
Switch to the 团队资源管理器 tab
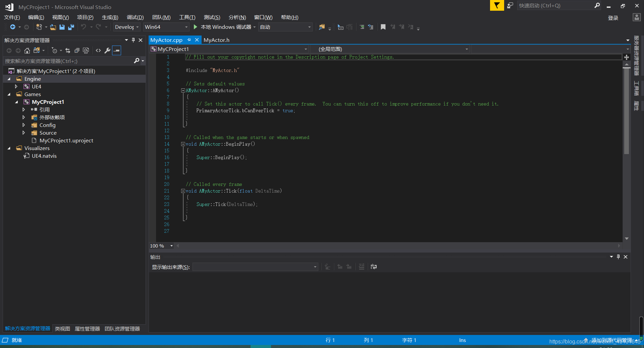(122, 329)
